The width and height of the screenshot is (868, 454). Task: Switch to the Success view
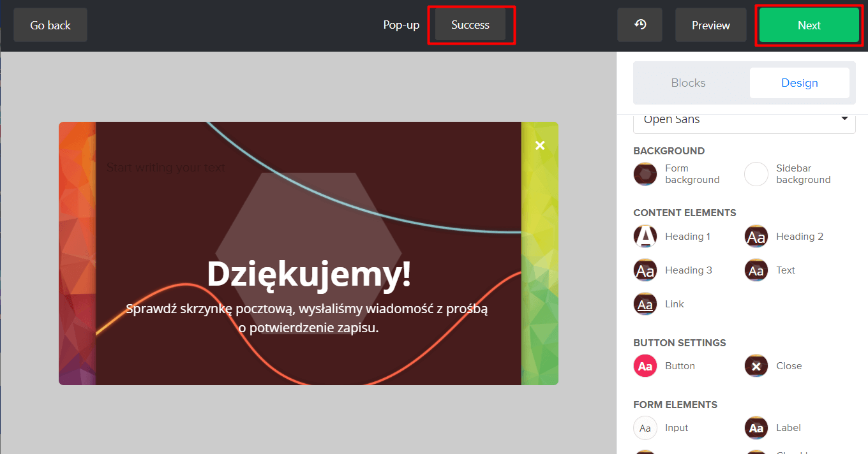point(470,25)
